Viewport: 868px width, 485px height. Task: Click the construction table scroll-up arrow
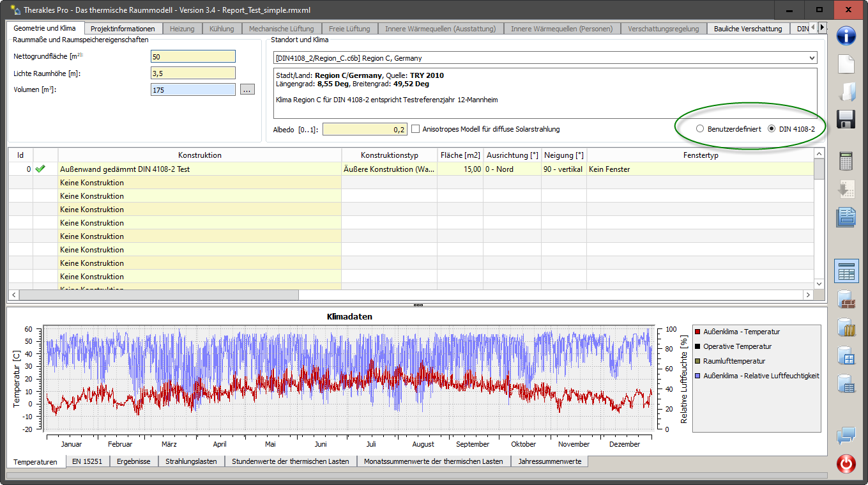(819, 154)
